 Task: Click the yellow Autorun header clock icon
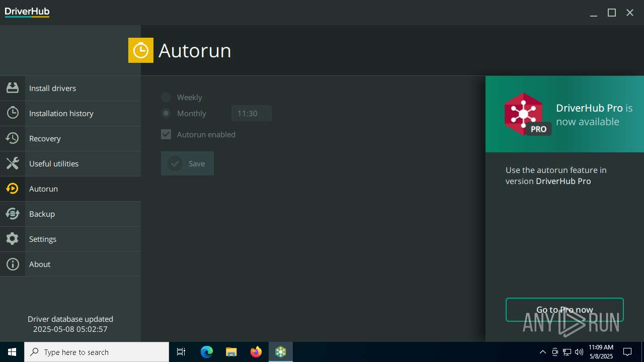coord(141,50)
